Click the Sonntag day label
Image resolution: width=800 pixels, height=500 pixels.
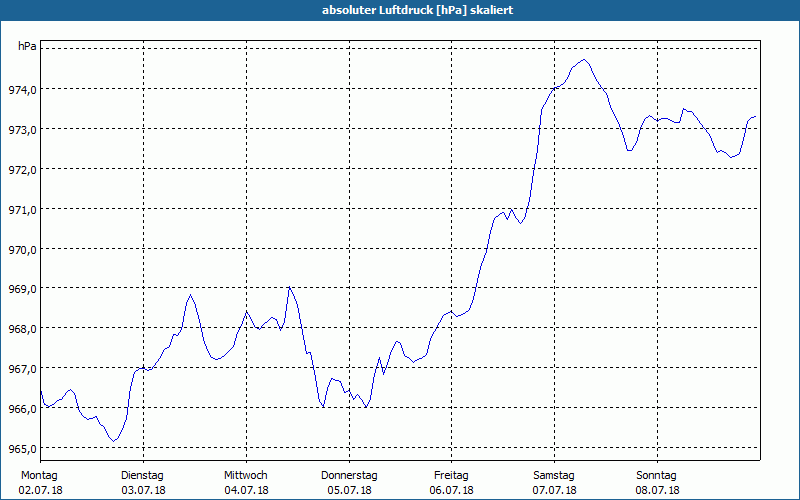656,476
